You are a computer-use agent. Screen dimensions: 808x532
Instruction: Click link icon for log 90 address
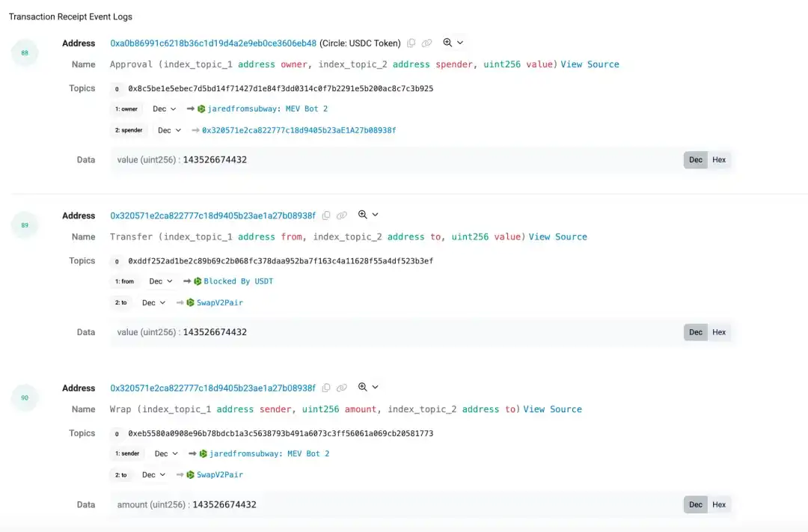pos(342,388)
